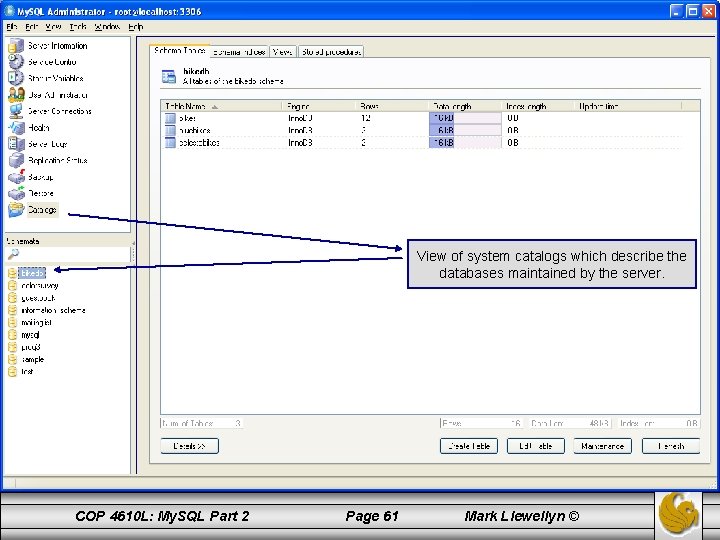
Task: Select the test schema name
Action: (27, 371)
